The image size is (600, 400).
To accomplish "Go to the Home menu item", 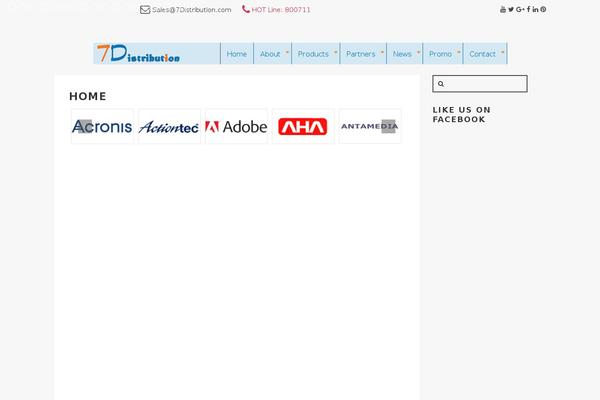I will pos(236,54).
